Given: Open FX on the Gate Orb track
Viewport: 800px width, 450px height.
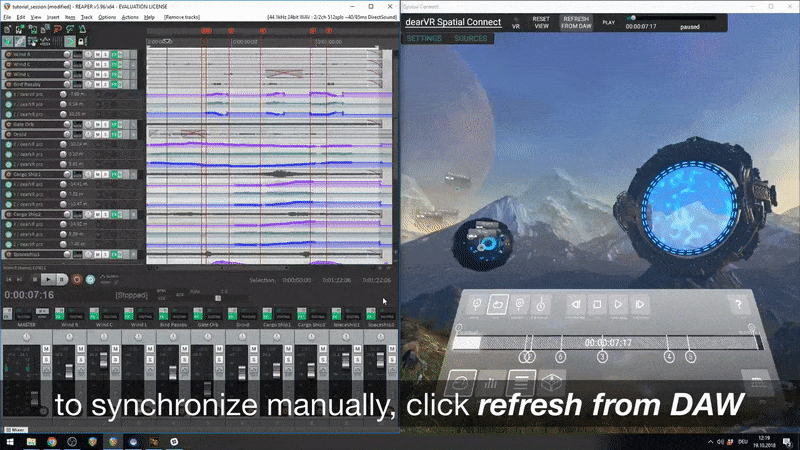Looking at the screenshot, I should click(x=115, y=124).
